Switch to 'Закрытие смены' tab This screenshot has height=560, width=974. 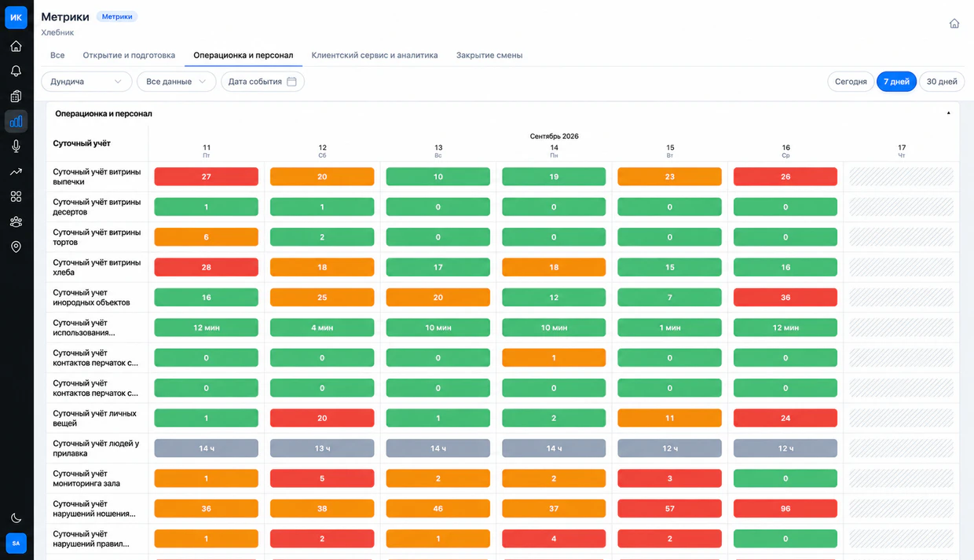489,55
